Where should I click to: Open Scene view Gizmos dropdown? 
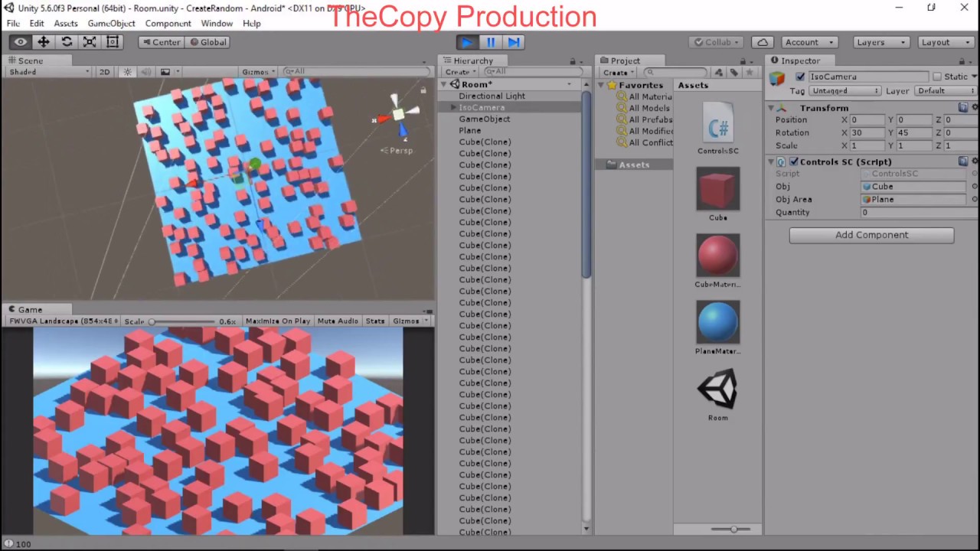pos(258,72)
